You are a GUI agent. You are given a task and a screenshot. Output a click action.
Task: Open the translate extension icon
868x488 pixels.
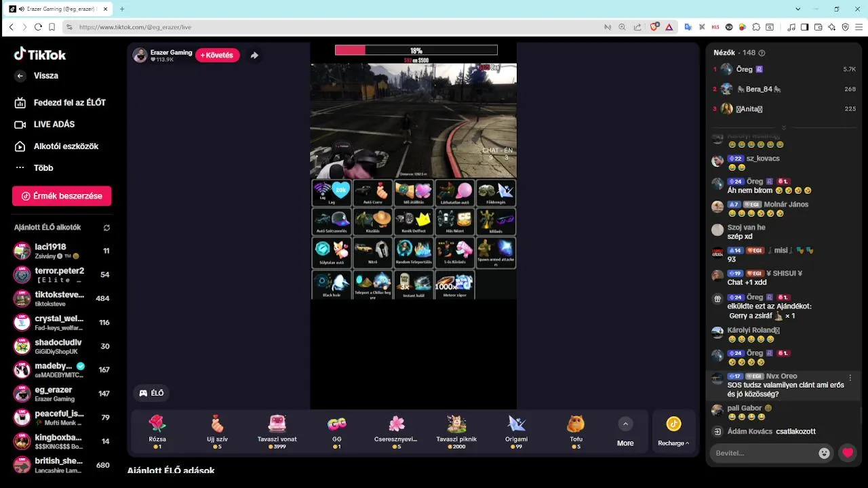coord(688,27)
